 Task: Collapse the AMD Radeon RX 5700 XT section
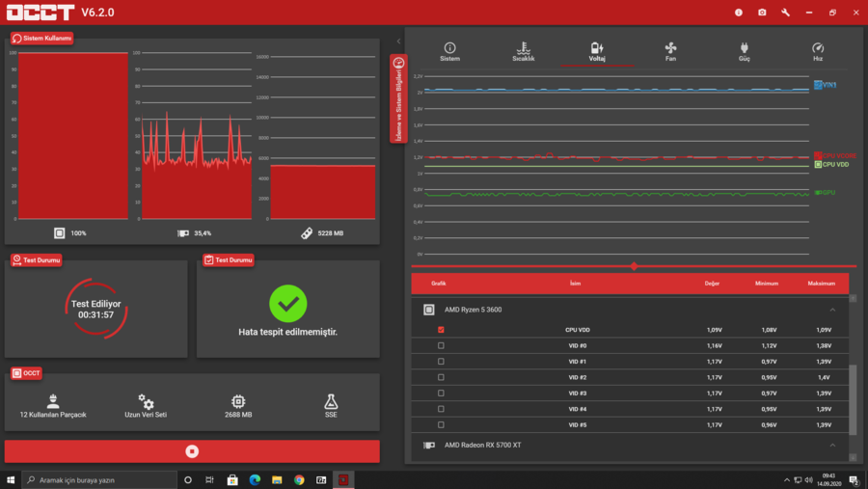click(x=832, y=445)
